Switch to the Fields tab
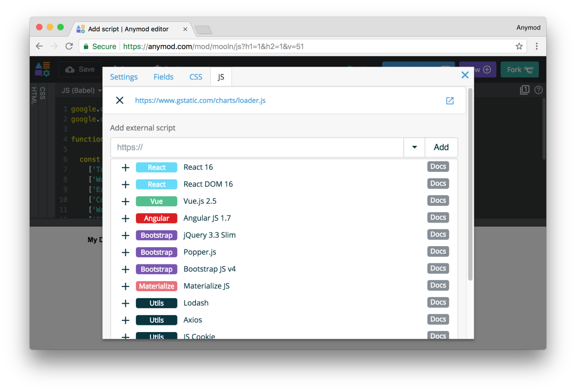Viewport: 576px width, 392px height. (x=164, y=77)
